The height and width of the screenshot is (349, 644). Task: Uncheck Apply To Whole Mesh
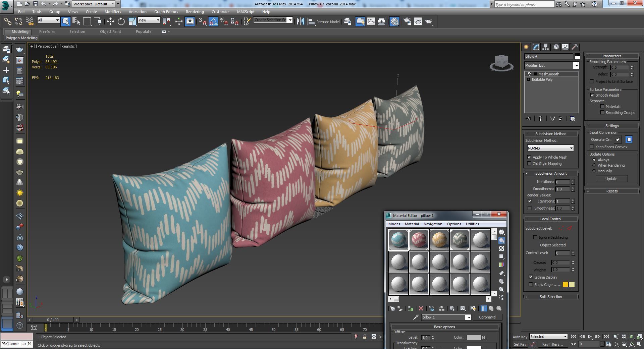pyautogui.click(x=529, y=157)
